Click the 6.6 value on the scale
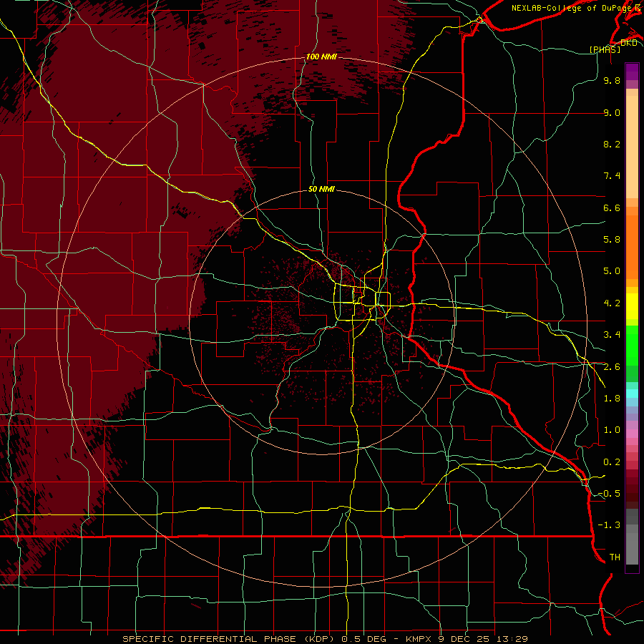 612,208
